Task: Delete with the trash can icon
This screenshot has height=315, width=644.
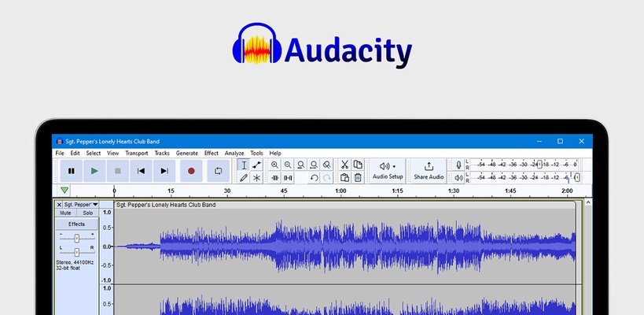Action: (358, 178)
